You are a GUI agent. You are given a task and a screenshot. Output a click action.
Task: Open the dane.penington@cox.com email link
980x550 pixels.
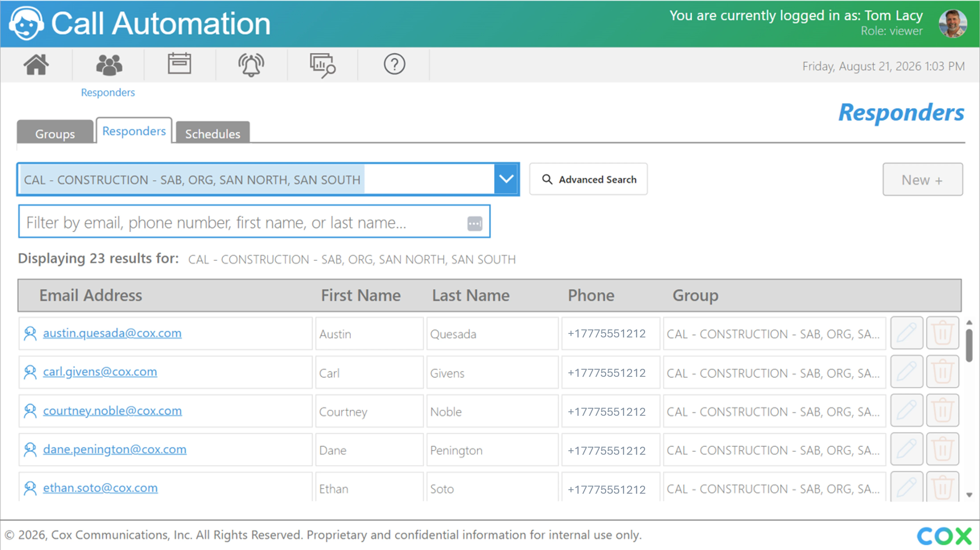(114, 449)
